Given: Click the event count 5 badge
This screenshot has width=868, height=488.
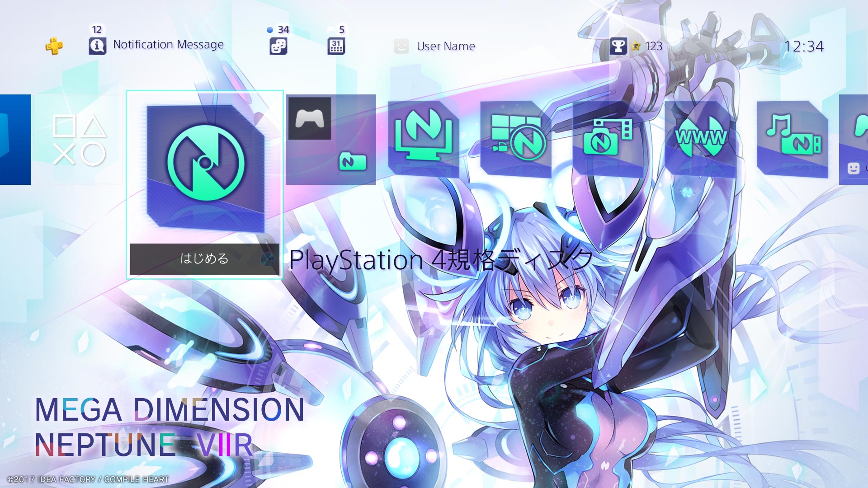Looking at the screenshot, I should [342, 30].
